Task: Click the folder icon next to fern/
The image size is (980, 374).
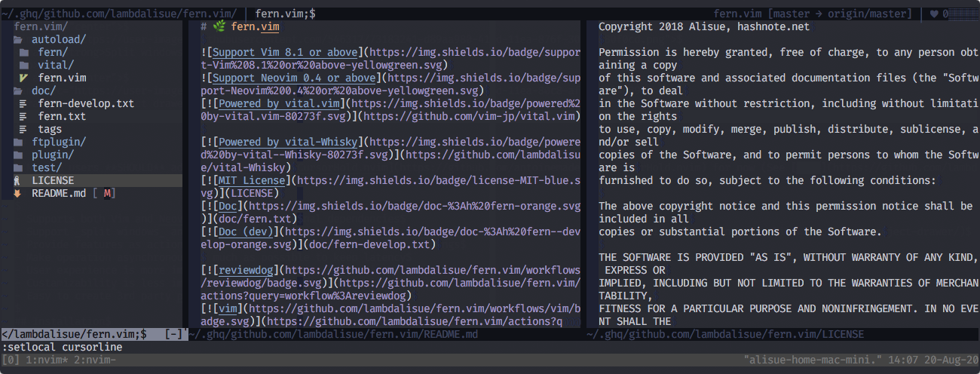Action: click(x=23, y=52)
